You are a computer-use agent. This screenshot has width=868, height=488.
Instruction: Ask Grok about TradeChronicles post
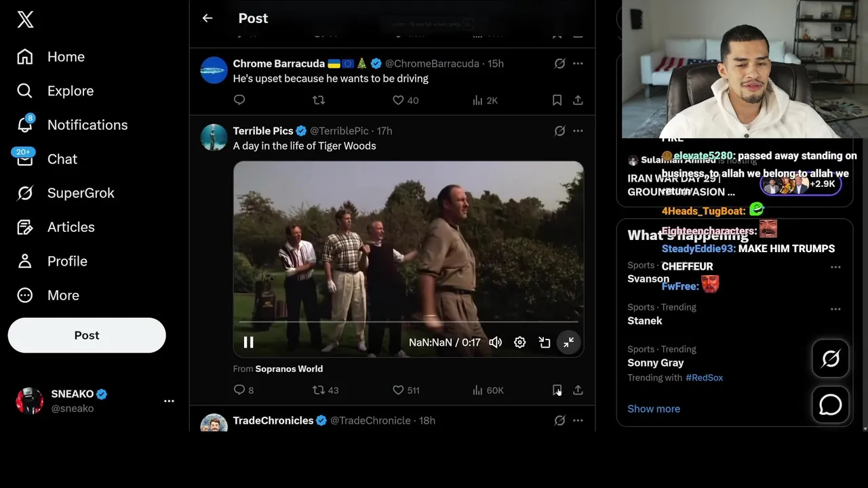tap(559, 421)
